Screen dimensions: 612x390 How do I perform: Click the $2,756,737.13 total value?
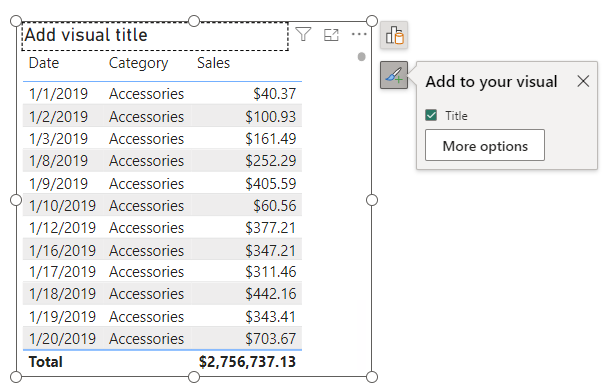coord(247,362)
